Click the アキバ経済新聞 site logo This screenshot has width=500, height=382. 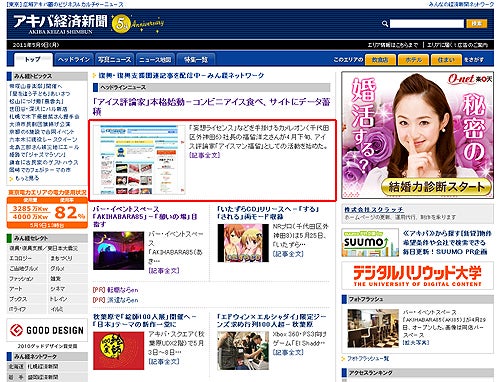click(x=60, y=24)
